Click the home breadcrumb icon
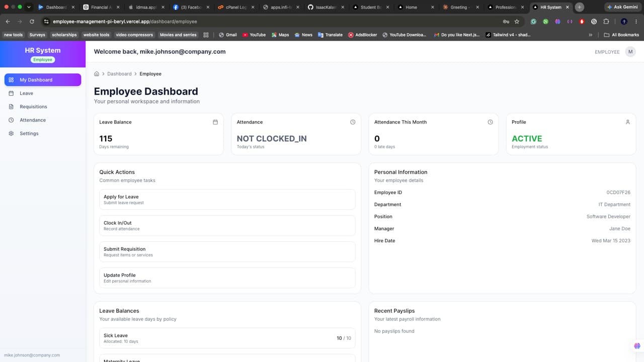This screenshot has height=362, width=644. (97, 74)
